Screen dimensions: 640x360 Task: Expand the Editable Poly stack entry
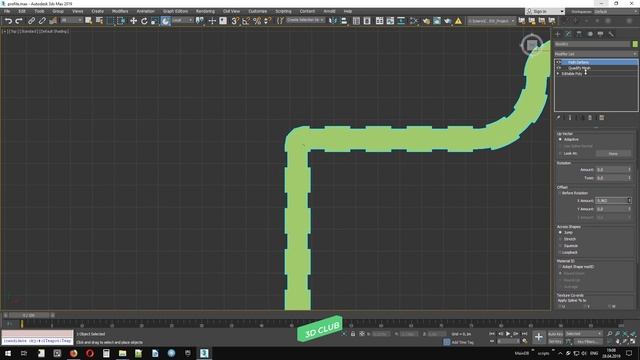coord(558,74)
